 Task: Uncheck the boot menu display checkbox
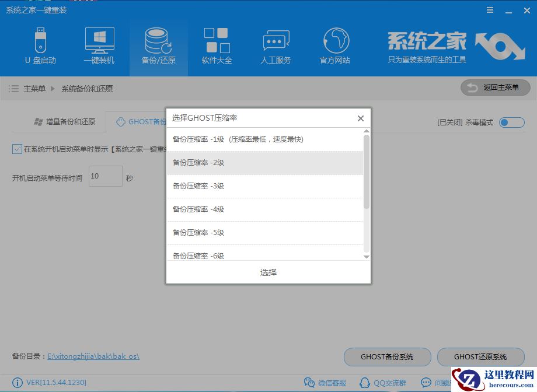16,149
